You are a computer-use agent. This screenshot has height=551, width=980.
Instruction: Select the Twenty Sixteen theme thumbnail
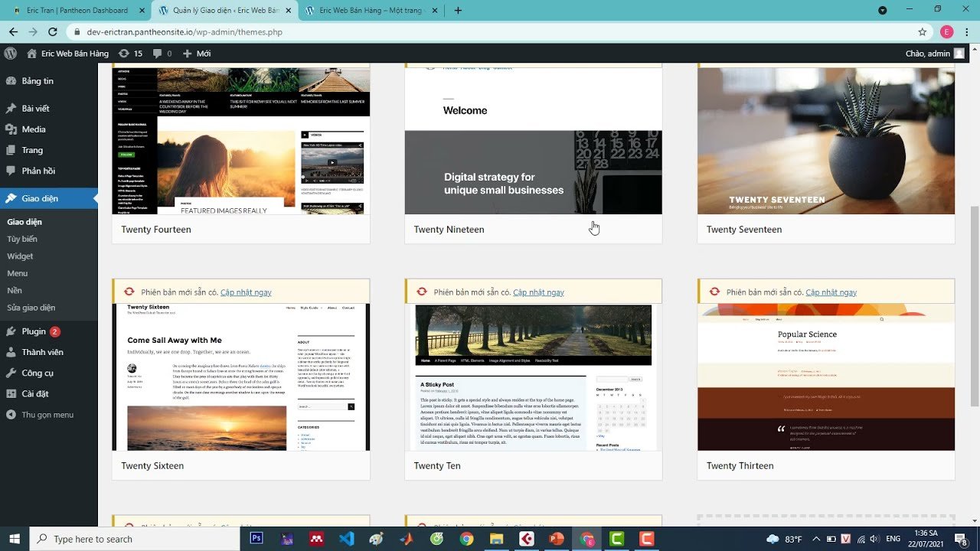[241, 377]
